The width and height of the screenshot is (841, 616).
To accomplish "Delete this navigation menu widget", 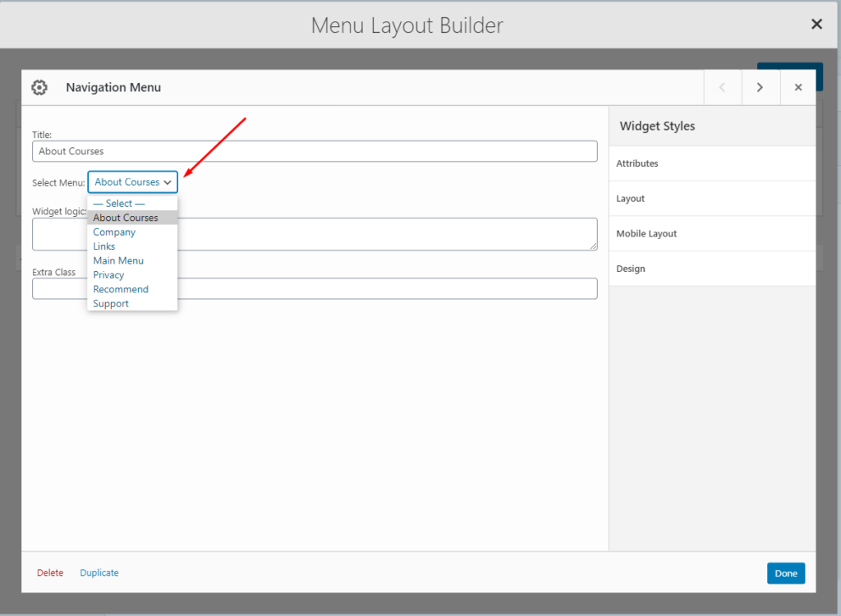I will (x=50, y=572).
